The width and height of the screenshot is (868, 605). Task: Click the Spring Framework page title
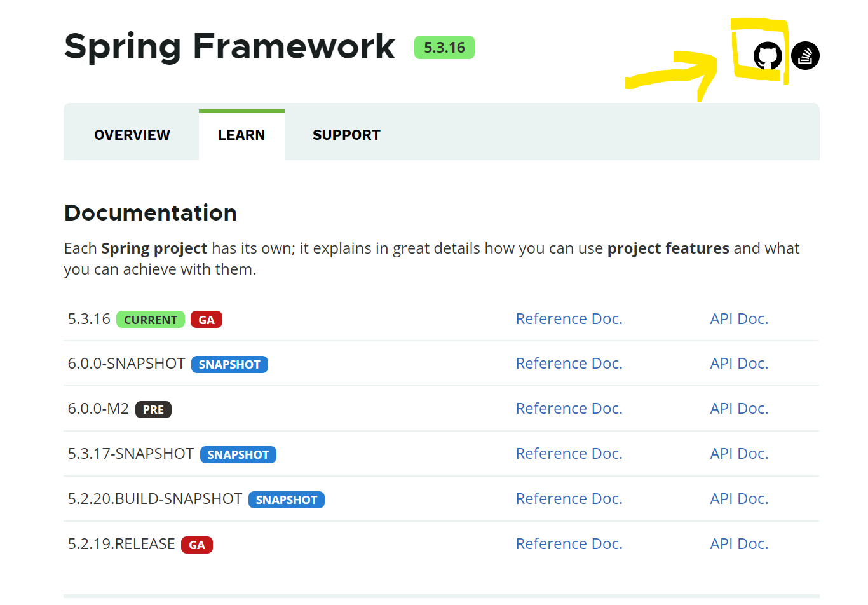[229, 47]
